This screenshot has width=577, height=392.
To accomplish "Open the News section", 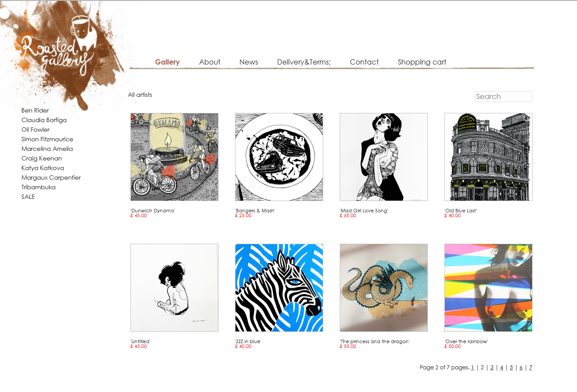I will click(249, 62).
